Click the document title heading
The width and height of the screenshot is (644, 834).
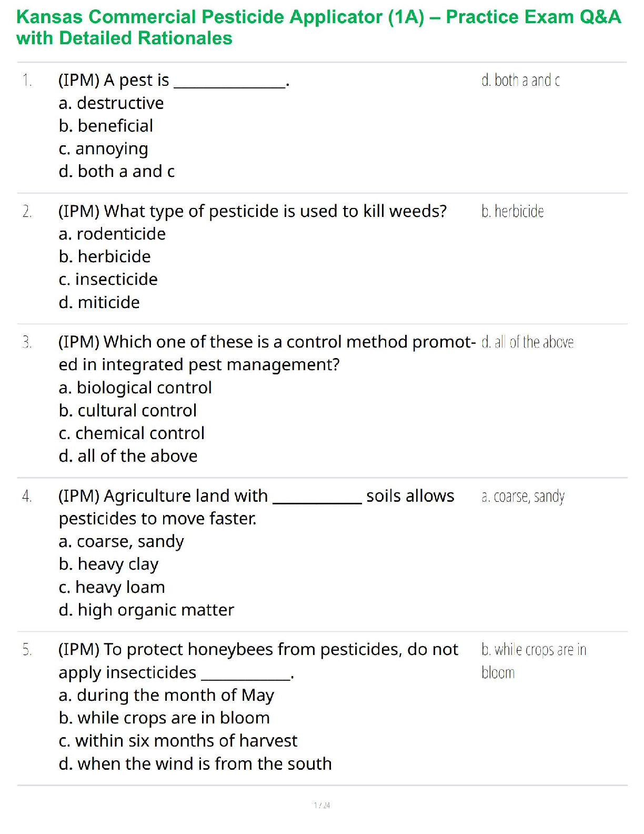318,27
